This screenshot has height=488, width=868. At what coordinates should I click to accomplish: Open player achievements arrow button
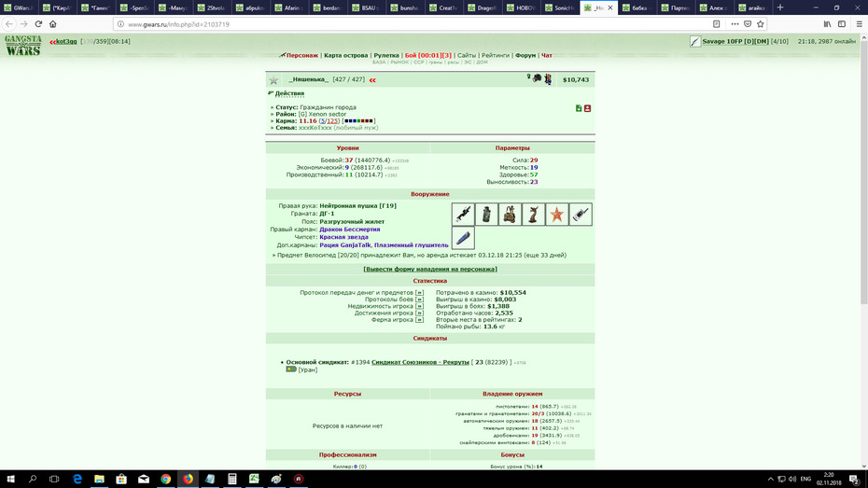[419, 314]
